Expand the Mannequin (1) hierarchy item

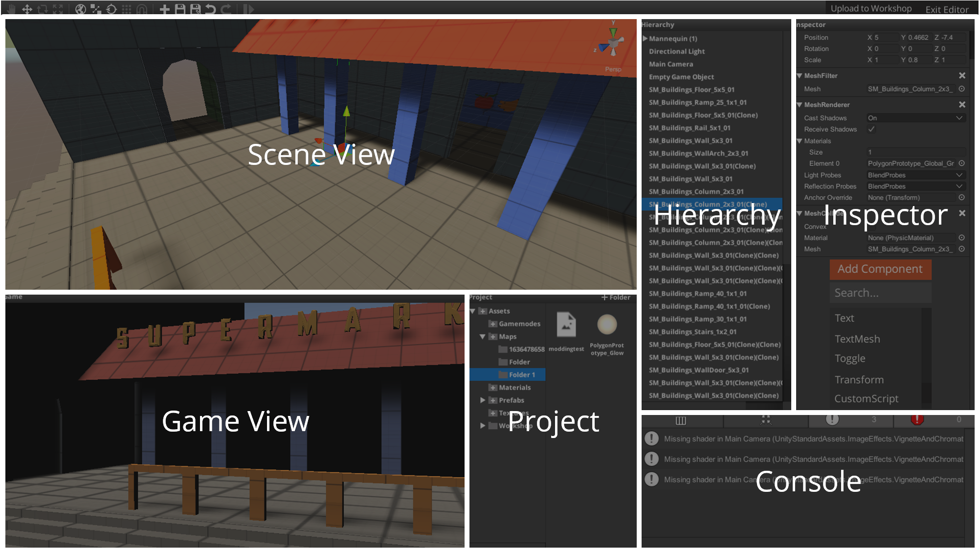click(x=646, y=38)
